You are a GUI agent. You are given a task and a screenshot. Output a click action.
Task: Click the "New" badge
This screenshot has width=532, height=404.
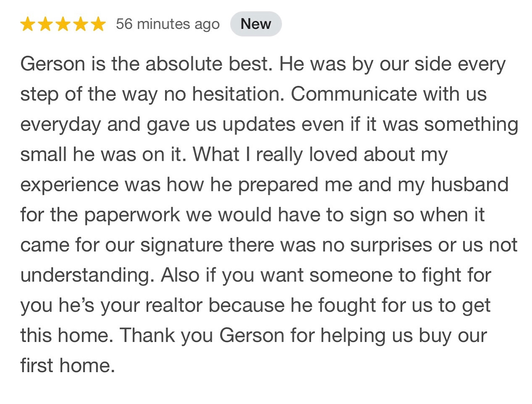tap(256, 24)
